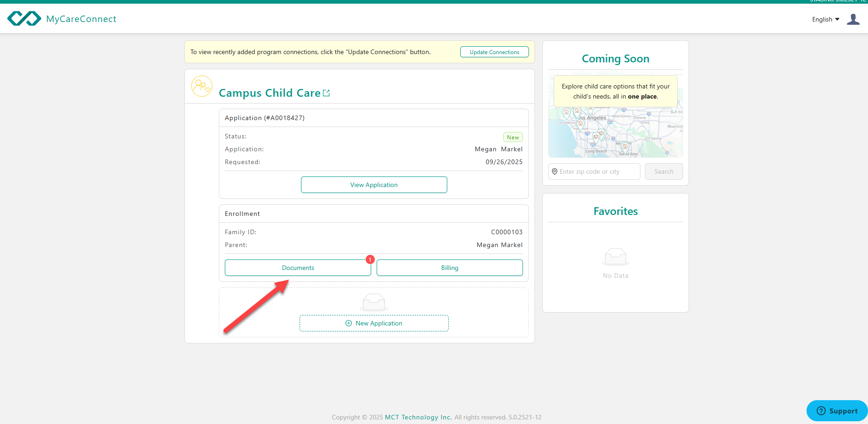Click the red notification badge on Documents
This screenshot has width=868, height=424.
pos(370,259)
